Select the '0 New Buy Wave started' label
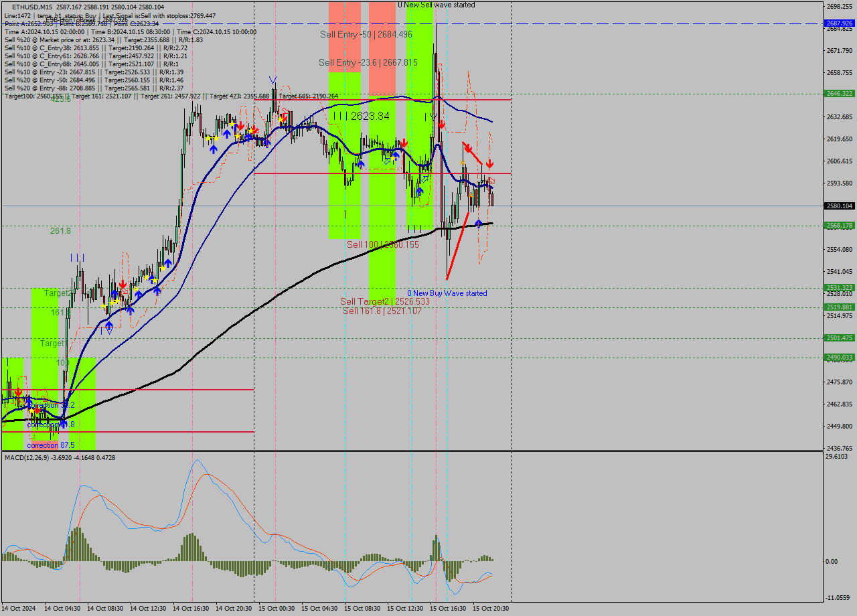This screenshot has width=857, height=616. tap(447, 293)
